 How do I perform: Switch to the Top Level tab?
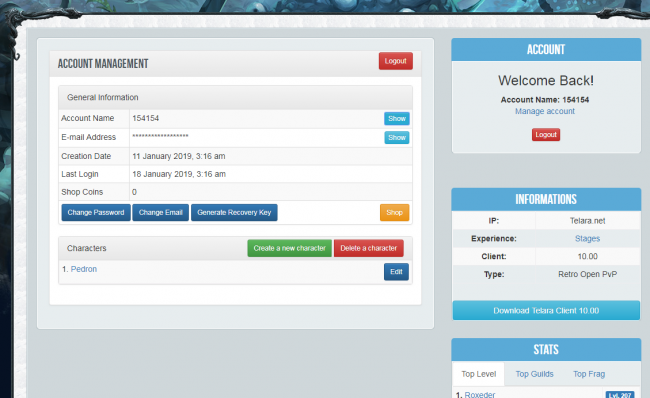click(x=478, y=374)
